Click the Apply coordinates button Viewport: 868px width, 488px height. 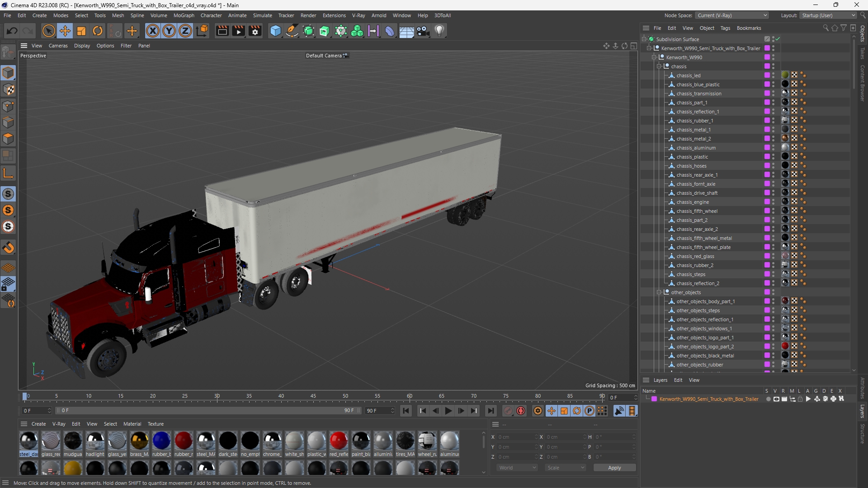(614, 468)
